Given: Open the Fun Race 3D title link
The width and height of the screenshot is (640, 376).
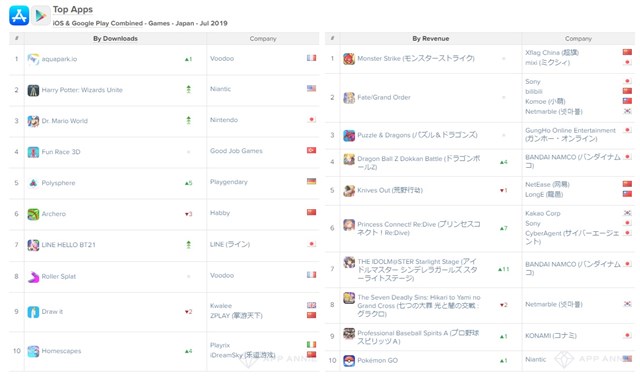Looking at the screenshot, I should pos(61,151).
